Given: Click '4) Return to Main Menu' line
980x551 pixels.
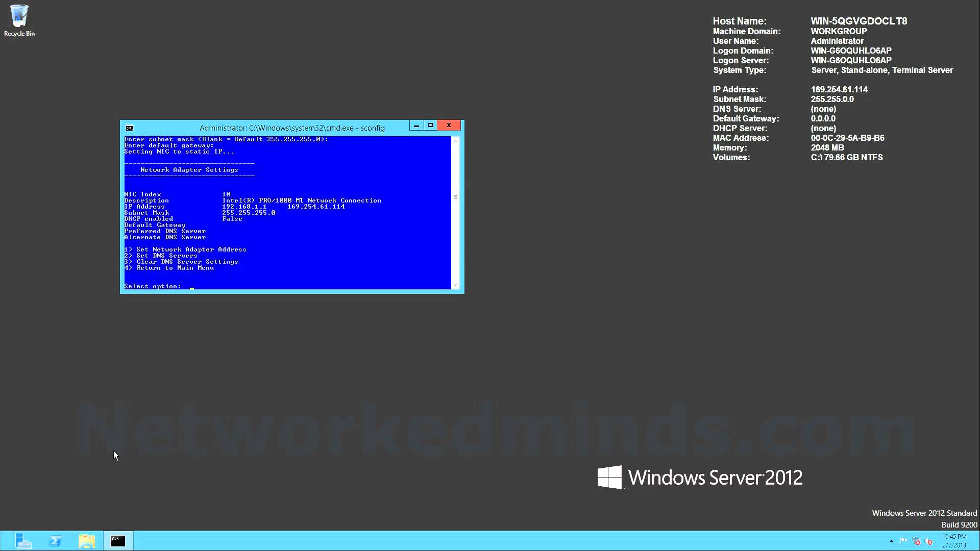Looking at the screenshot, I should click(x=169, y=268).
